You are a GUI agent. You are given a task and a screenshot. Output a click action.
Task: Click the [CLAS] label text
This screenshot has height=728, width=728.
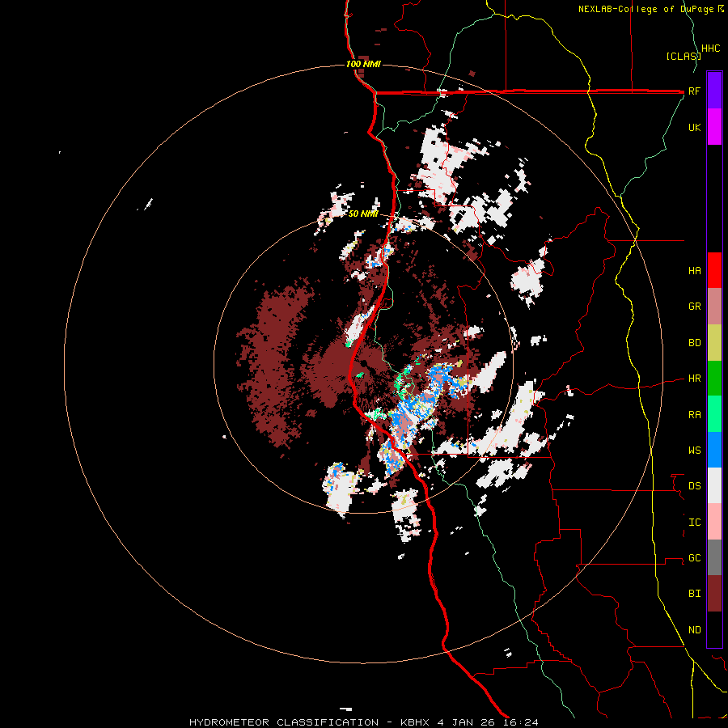(x=683, y=56)
